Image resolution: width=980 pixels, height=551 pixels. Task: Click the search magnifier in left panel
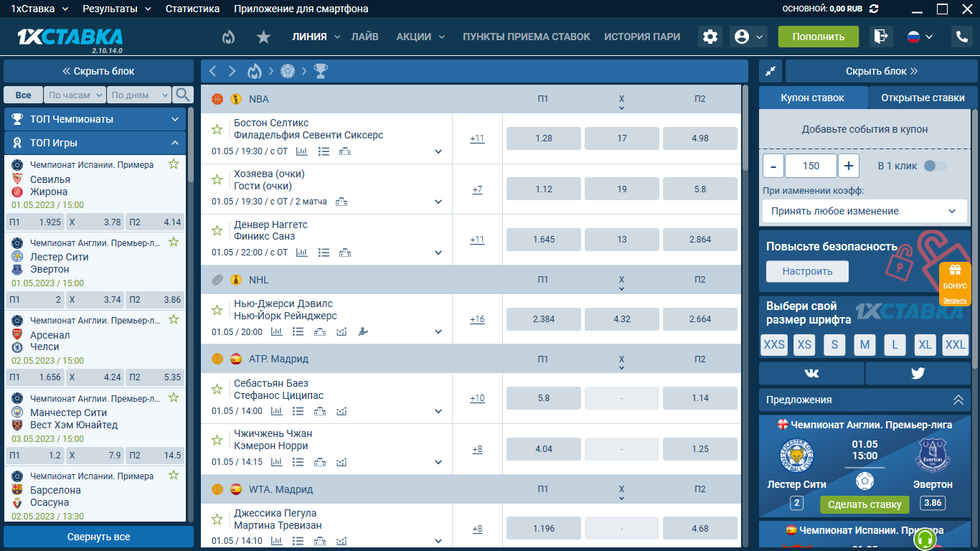pyautogui.click(x=184, y=95)
